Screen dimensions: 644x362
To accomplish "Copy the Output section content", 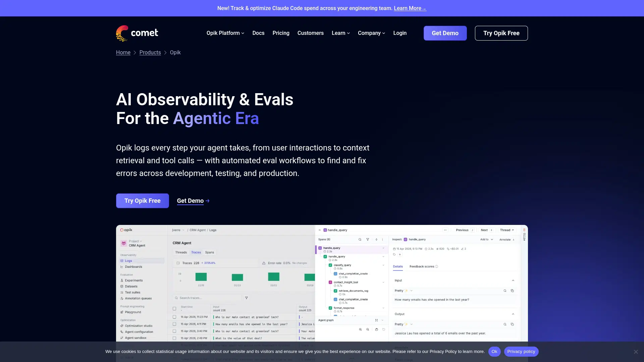I will pos(512,324).
